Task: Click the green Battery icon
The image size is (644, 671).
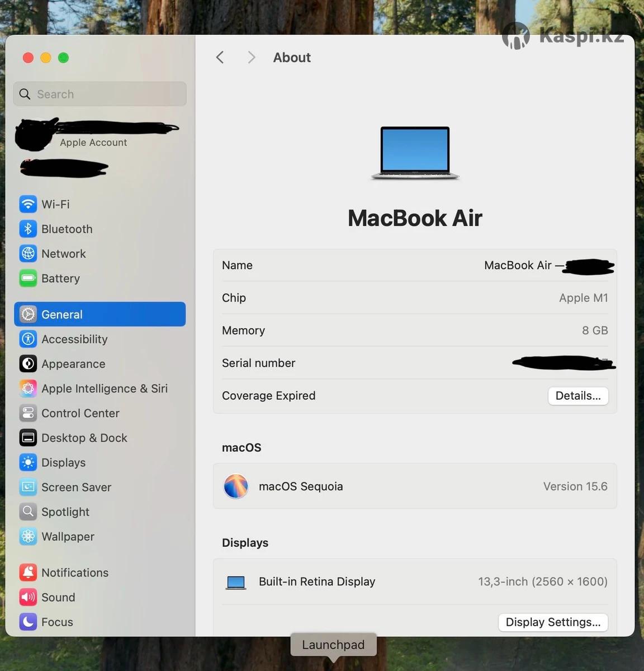Action: click(x=28, y=278)
